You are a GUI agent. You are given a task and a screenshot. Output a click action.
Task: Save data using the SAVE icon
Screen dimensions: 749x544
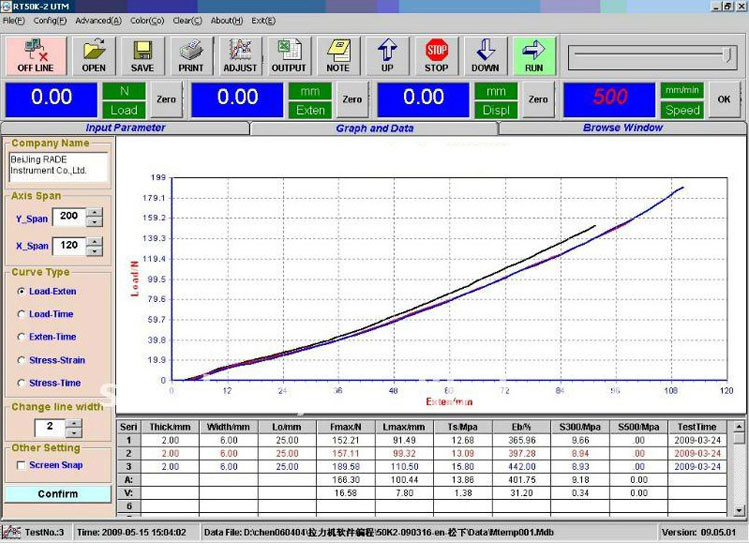pos(142,55)
